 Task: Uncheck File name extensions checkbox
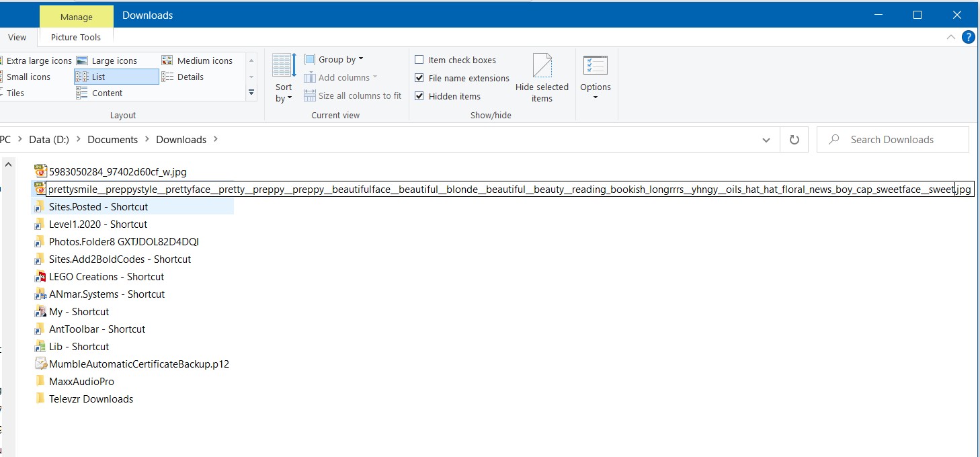(x=419, y=78)
